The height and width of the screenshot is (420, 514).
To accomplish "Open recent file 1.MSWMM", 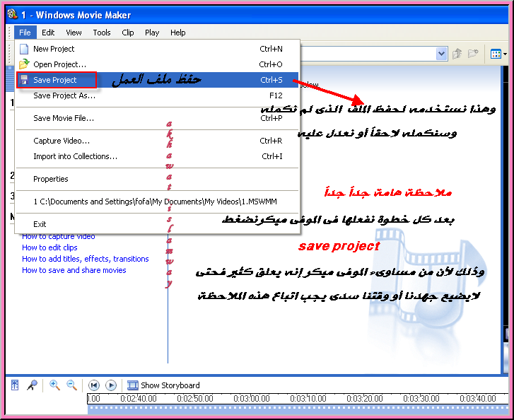I will pyautogui.click(x=158, y=202).
